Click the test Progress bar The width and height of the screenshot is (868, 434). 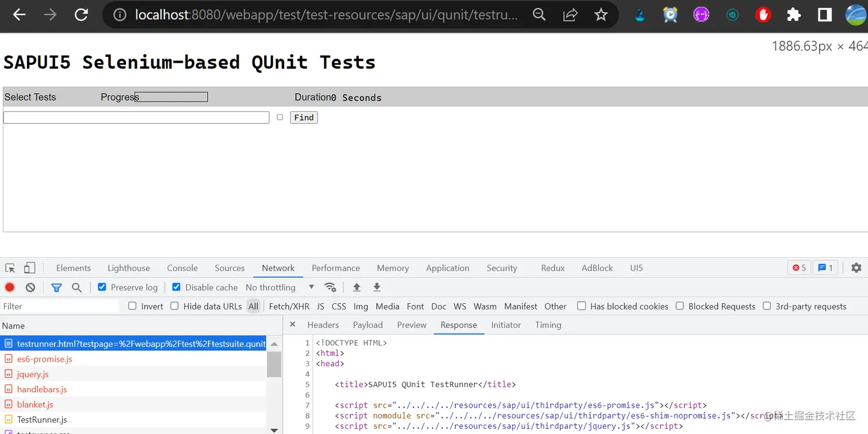click(x=171, y=97)
